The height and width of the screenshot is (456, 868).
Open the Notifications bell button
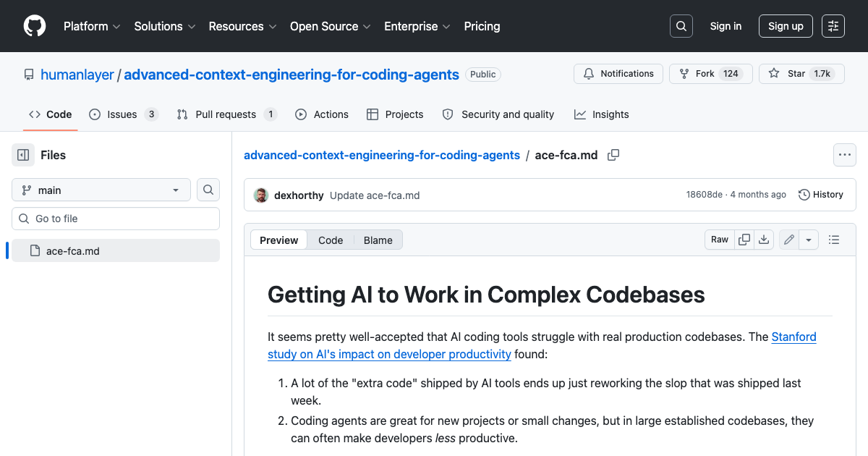618,74
